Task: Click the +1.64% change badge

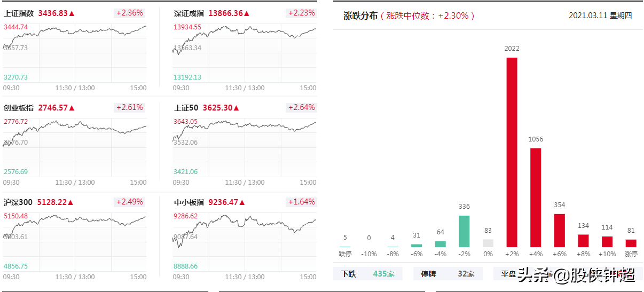Action: click(301, 202)
